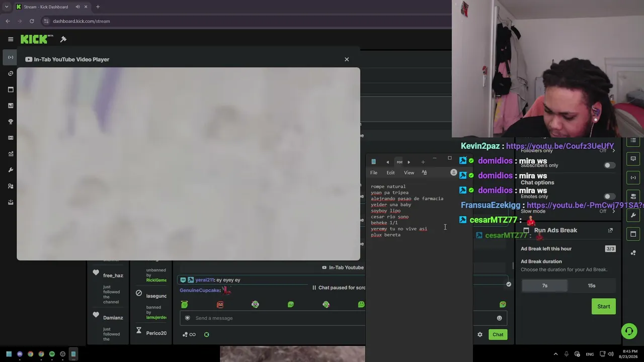Add a new tab in Notepad

423,162
